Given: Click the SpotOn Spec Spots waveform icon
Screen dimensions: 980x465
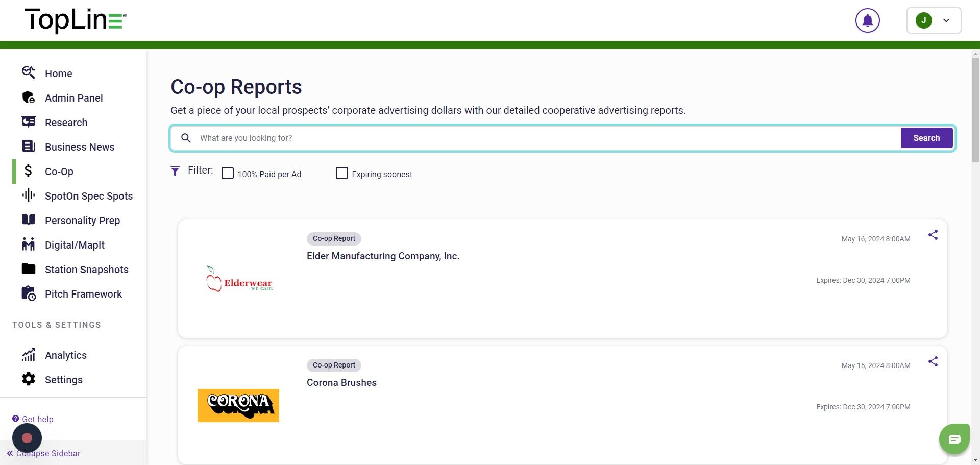Looking at the screenshot, I should click(x=29, y=195).
